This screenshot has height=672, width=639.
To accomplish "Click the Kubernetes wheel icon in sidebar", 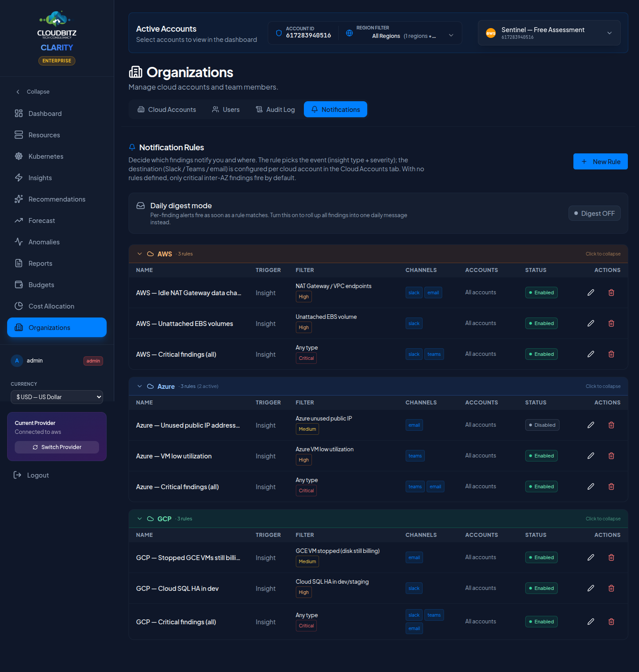I will (x=19, y=157).
